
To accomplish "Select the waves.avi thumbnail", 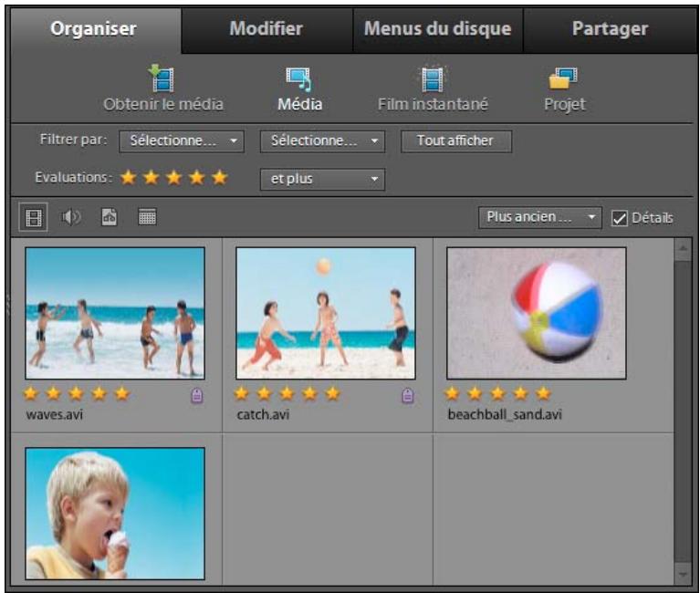I will click(115, 313).
